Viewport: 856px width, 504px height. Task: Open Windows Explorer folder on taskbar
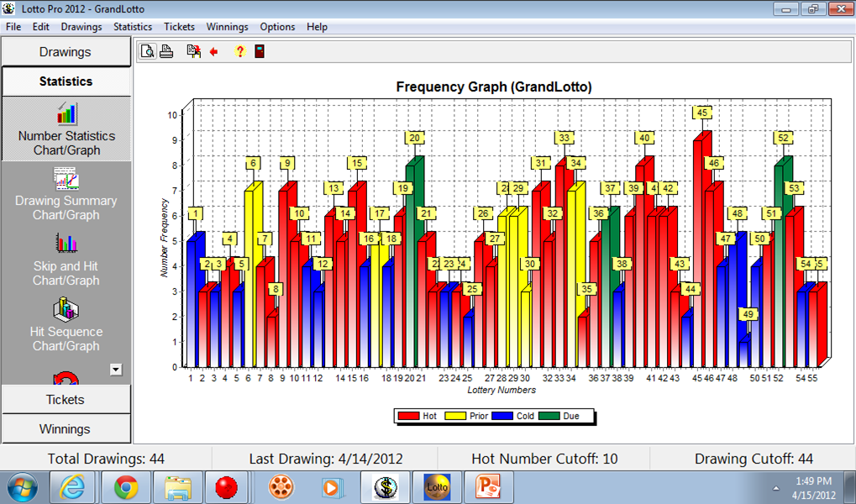click(x=179, y=487)
